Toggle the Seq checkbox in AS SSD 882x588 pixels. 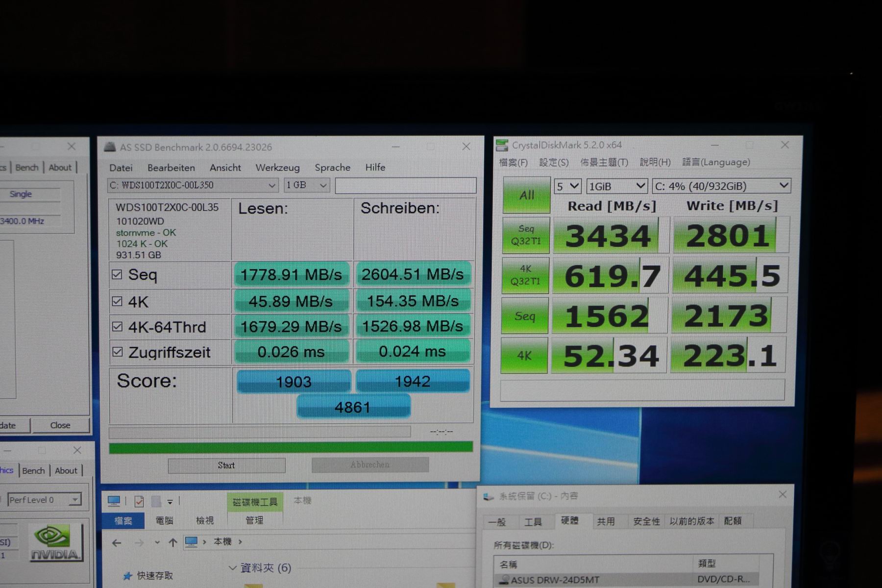pos(117,274)
